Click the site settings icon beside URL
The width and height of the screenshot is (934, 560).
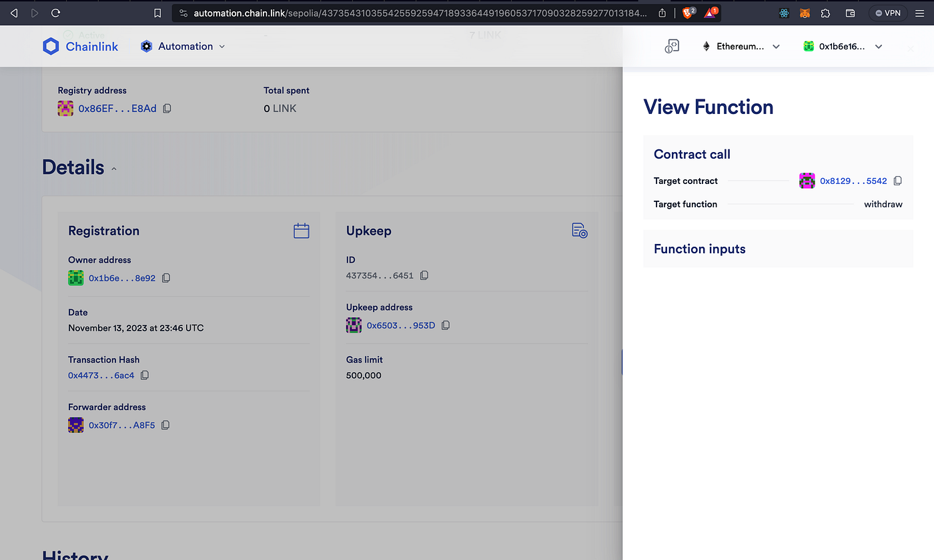pyautogui.click(x=183, y=13)
